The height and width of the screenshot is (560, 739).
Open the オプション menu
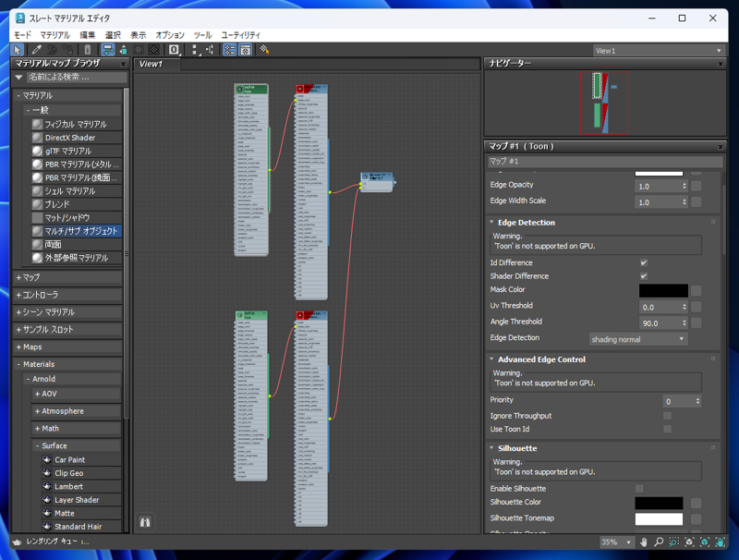point(170,35)
